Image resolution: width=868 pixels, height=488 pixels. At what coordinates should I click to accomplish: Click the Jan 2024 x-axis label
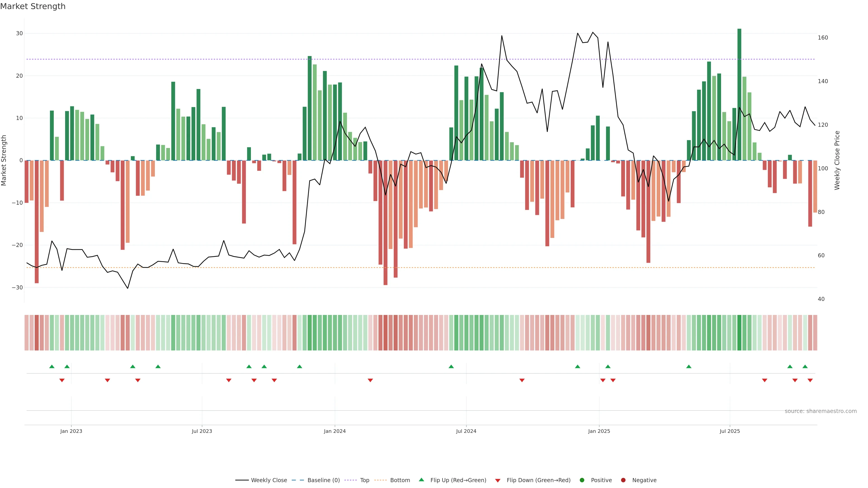coord(335,431)
